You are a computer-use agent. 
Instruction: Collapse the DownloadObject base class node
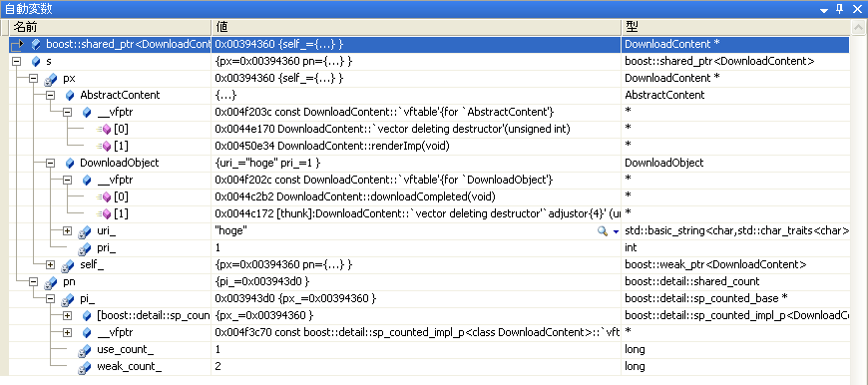point(50,163)
